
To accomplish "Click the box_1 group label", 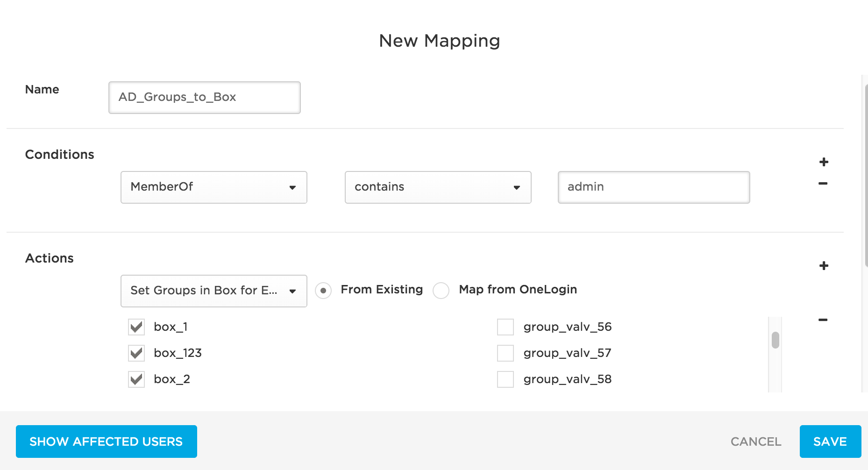I will point(171,327).
